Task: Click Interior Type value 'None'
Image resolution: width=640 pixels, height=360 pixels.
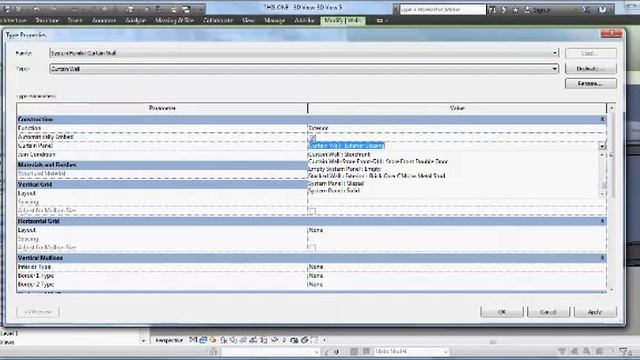Action: (456, 267)
